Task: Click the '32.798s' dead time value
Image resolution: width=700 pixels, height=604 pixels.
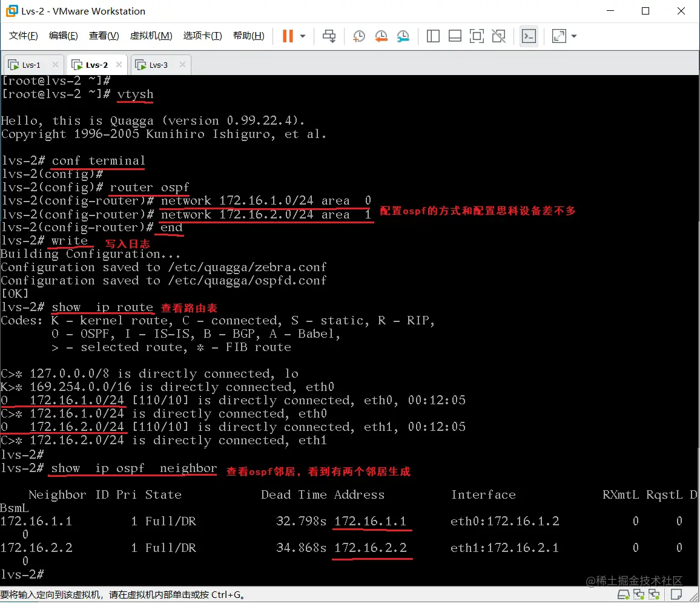Action: coord(302,522)
